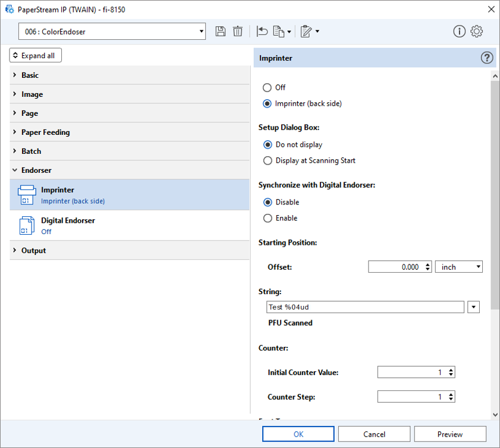Click the Delete profile trash icon
This screenshot has width=500, height=448.
click(238, 31)
